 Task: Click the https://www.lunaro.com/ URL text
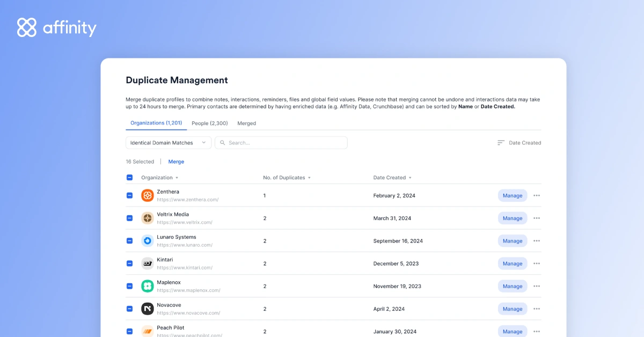[x=185, y=245]
